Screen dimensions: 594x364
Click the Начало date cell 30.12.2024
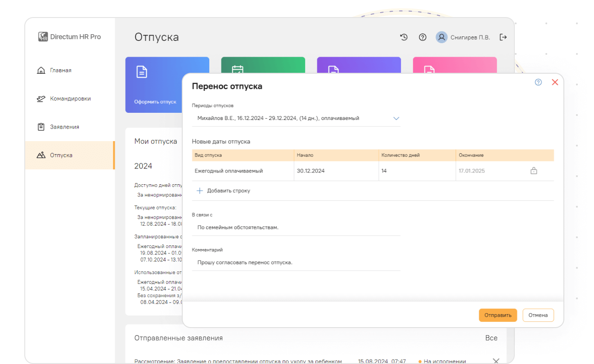pyautogui.click(x=336, y=171)
